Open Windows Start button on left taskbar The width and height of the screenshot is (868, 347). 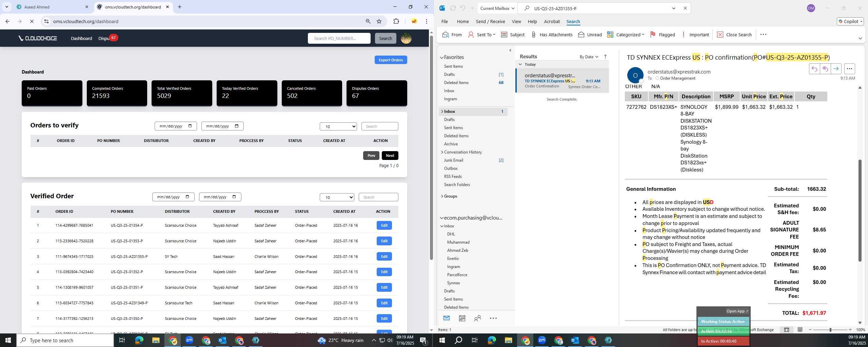click(8, 340)
